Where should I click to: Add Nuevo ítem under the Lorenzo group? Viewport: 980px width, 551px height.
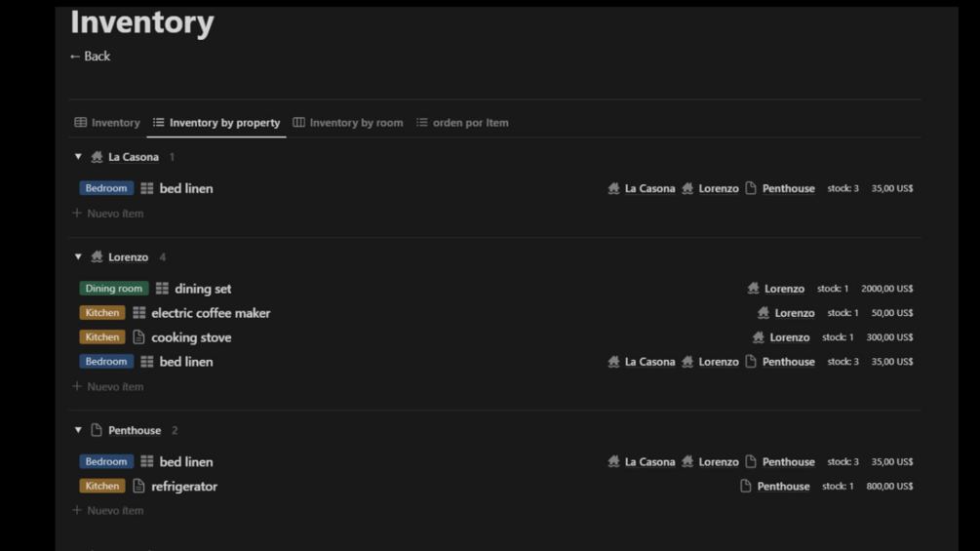[x=108, y=387]
